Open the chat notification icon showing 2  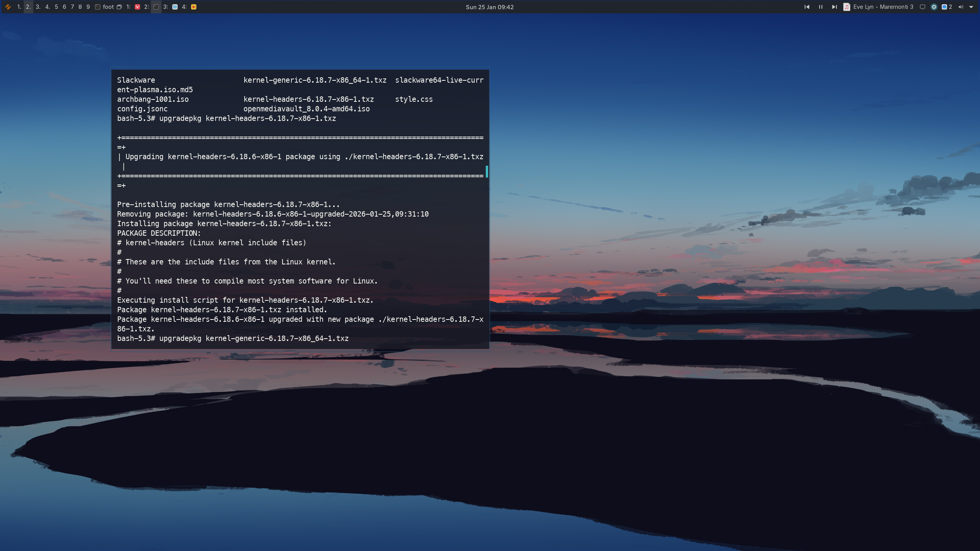(x=946, y=7)
